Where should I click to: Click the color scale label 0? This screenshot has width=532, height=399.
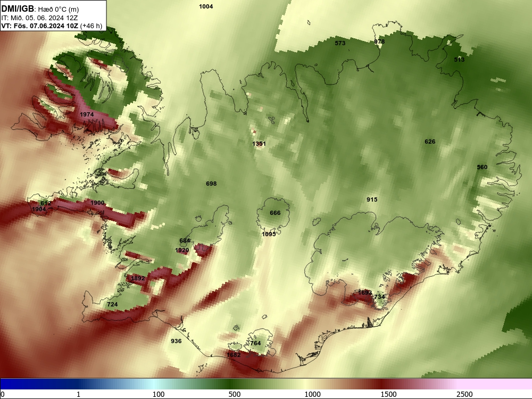click(x=3, y=394)
